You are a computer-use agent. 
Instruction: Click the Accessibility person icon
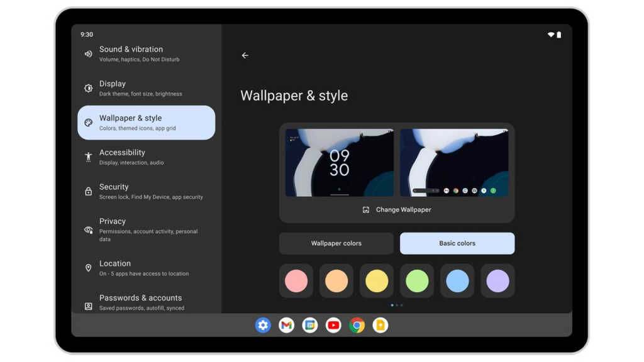(88, 156)
